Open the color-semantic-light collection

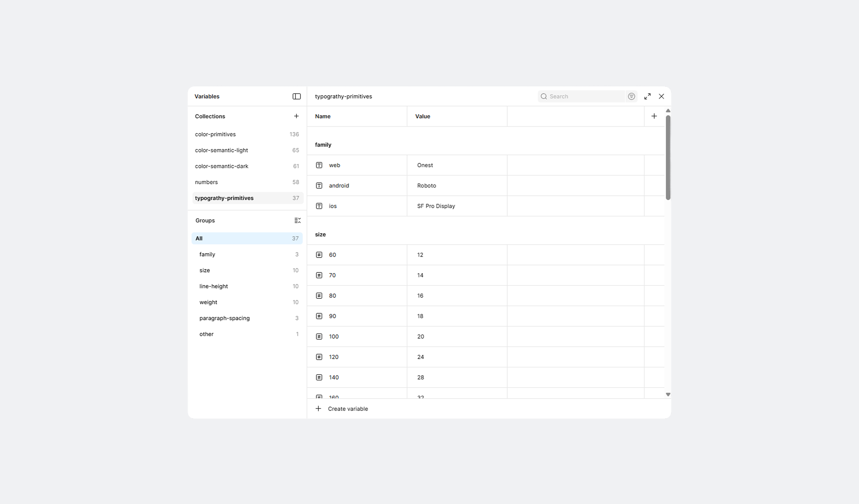point(247,150)
